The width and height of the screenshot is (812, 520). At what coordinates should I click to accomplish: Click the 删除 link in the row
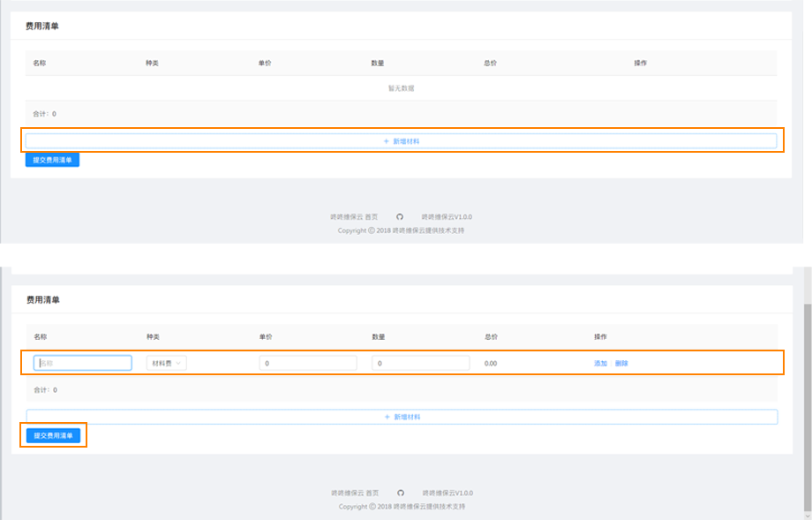pos(621,364)
